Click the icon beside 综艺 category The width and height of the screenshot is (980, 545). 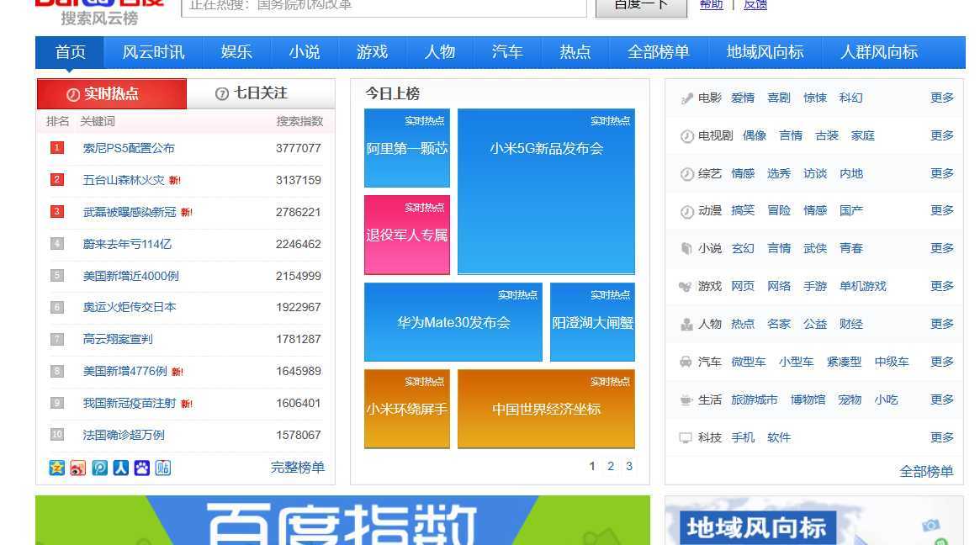(x=687, y=174)
